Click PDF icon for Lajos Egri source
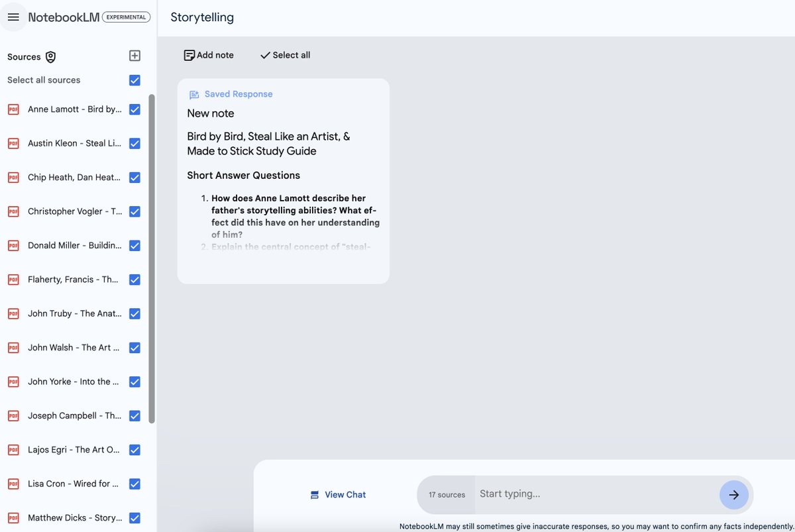This screenshot has width=795, height=532. tap(13, 450)
